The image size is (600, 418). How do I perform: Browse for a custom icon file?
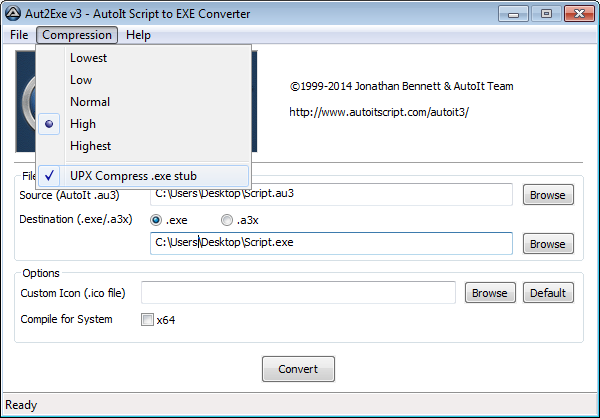coord(490,293)
